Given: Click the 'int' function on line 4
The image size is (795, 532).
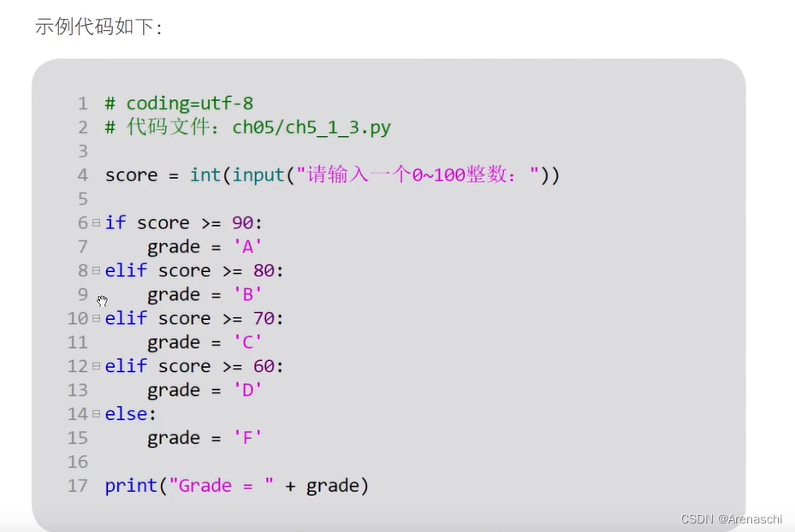Looking at the screenshot, I should [205, 175].
